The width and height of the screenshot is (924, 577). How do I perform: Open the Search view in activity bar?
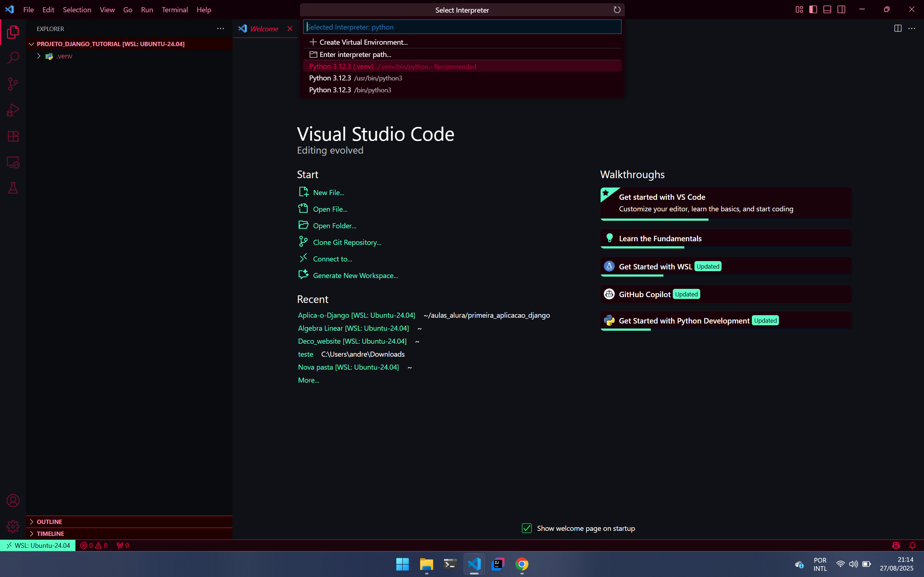coord(13,58)
